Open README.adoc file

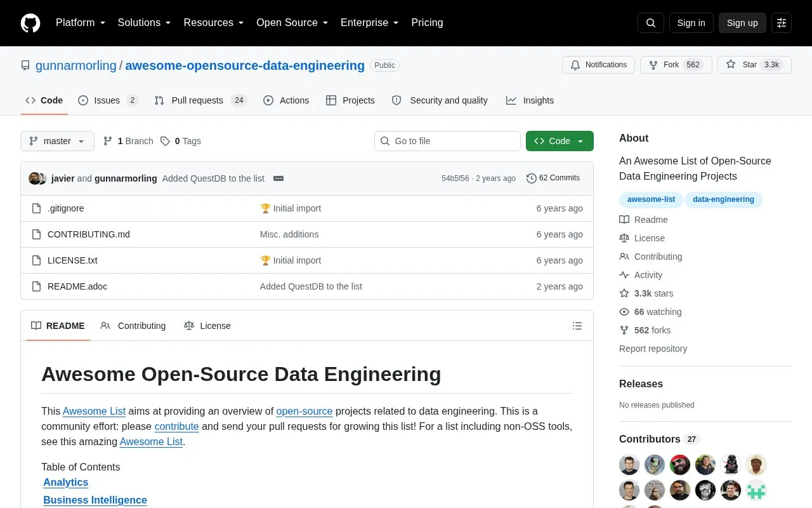pyautogui.click(x=77, y=286)
